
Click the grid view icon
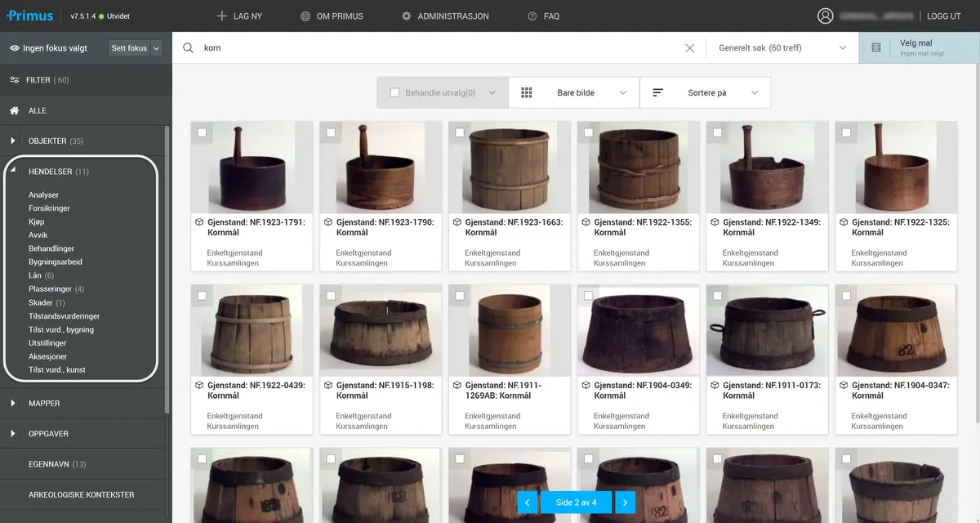pyautogui.click(x=527, y=93)
